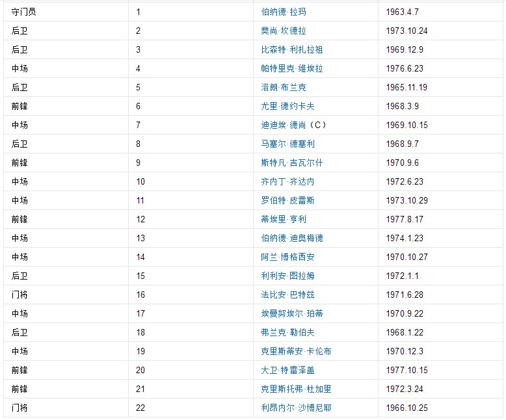The width and height of the screenshot is (506, 420).
Task: Click the 马塞尔·德塞利 link
Action: (287, 144)
